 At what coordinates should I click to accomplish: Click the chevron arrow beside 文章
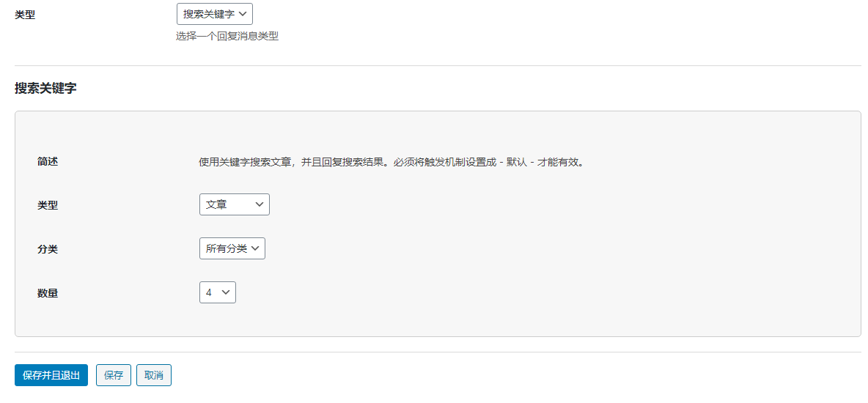(x=260, y=204)
